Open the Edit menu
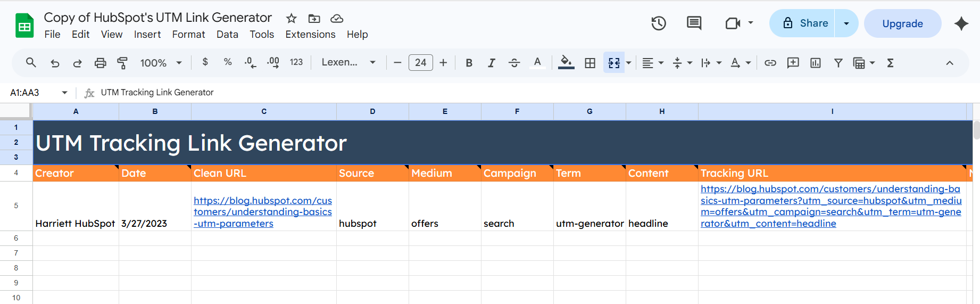Image resolution: width=980 pixels, height=304 pixels. [80, 34]
